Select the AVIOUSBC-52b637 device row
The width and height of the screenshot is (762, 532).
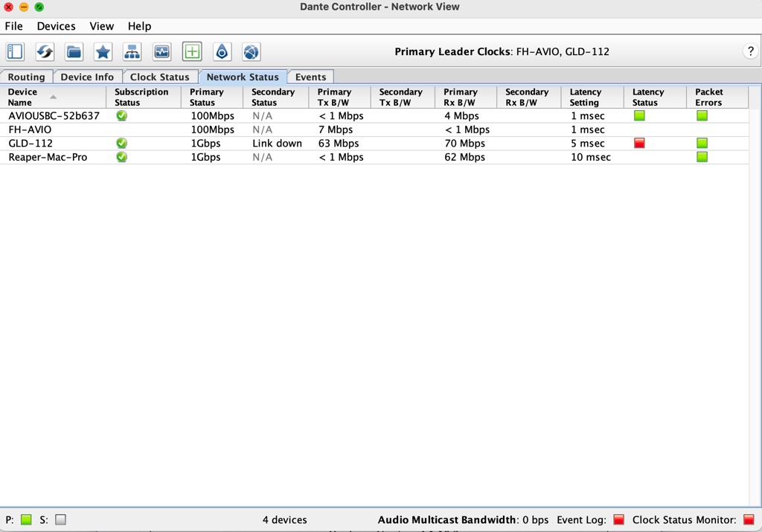374,115
